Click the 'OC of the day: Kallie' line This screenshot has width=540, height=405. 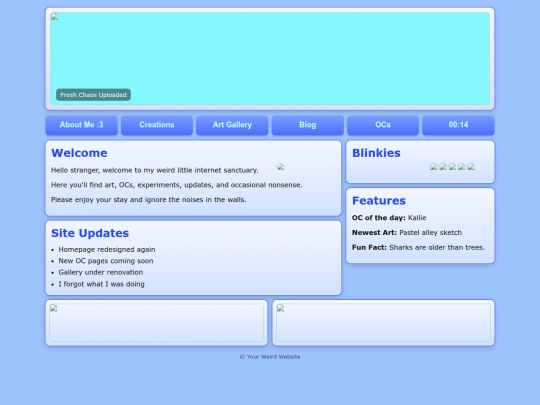pos(389,218)
